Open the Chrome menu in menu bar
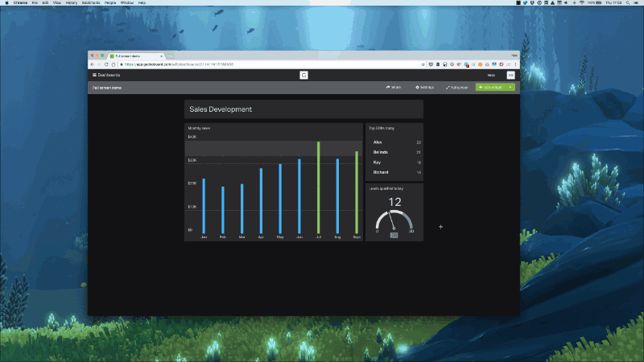The width and height of the screenshot is (644, 362). pyautogui.click(x=20, y=2)
